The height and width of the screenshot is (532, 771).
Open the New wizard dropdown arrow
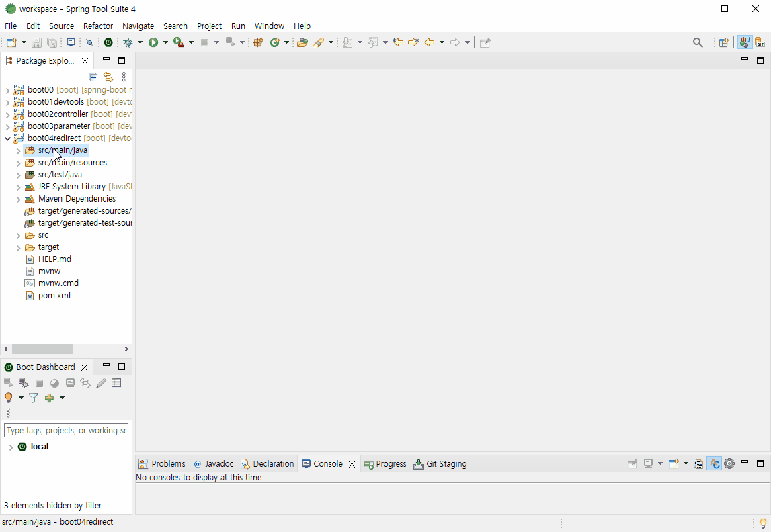(23, 43)
